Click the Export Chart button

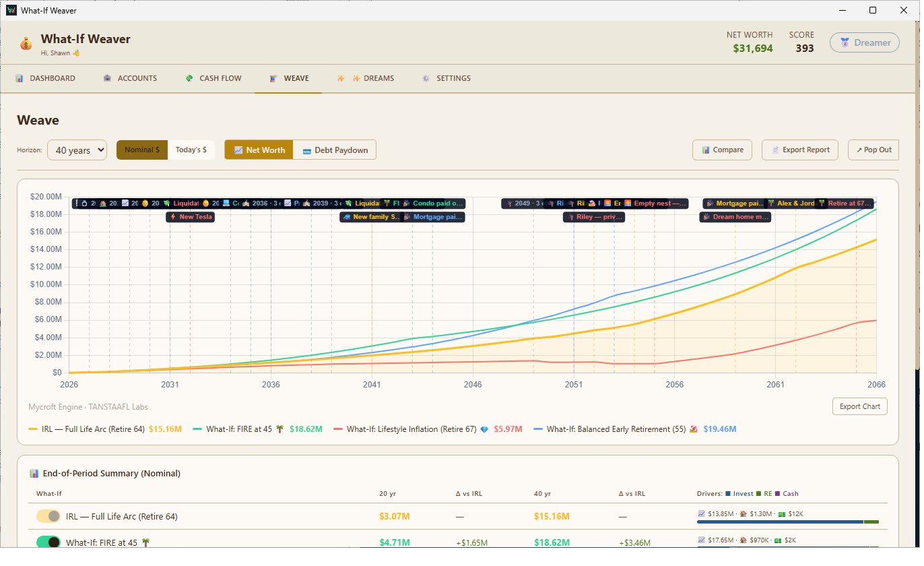click(860, 406)
